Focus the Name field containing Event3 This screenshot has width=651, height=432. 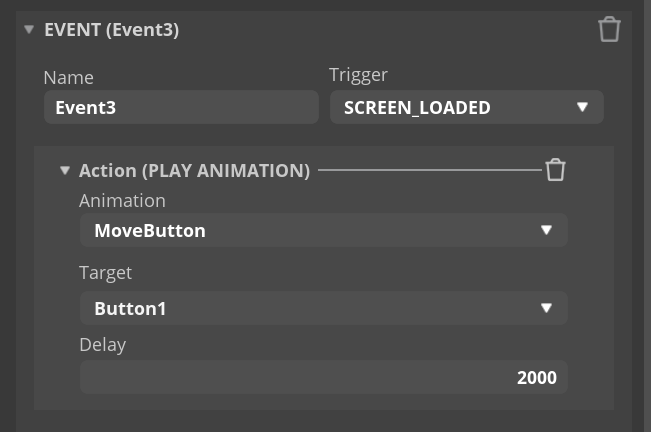pyautogui.click(x=181, y=107)
